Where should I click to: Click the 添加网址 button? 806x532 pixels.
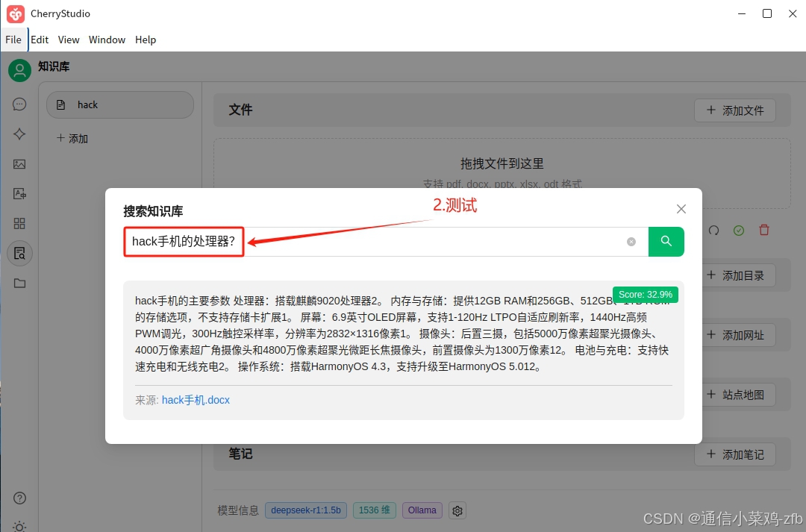coord(735,334)
